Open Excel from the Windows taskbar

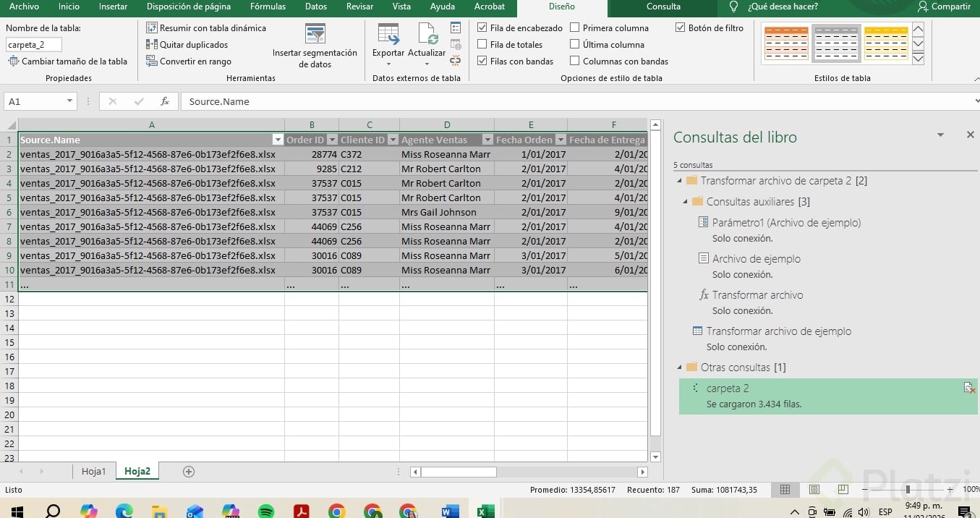point(485,511)
